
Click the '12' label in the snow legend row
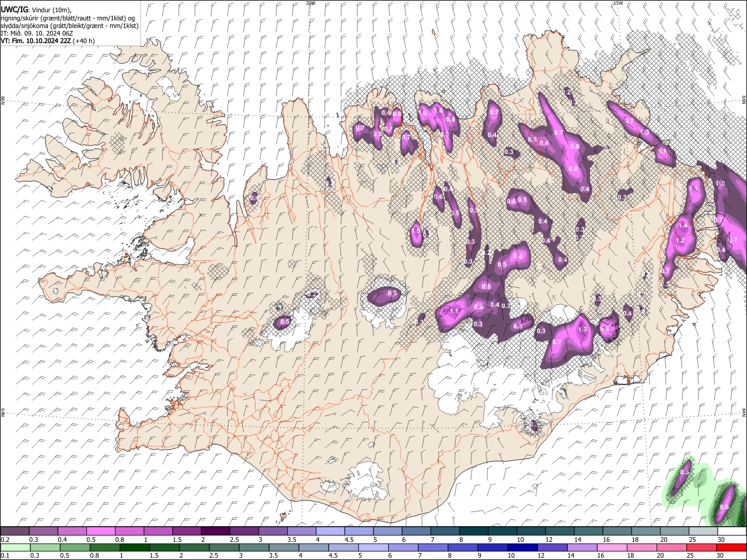[x=548, y=540]
